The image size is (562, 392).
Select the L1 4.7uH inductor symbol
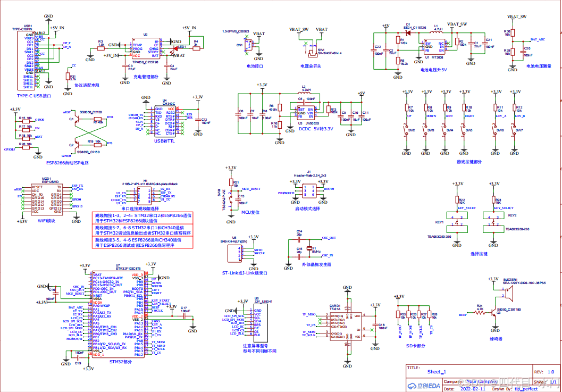click(435, 32)
